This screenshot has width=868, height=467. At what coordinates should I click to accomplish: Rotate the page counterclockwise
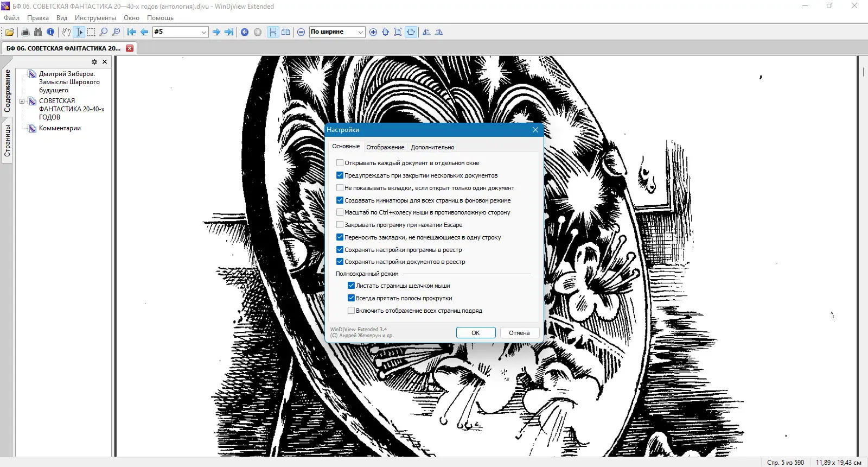[426, 32]
